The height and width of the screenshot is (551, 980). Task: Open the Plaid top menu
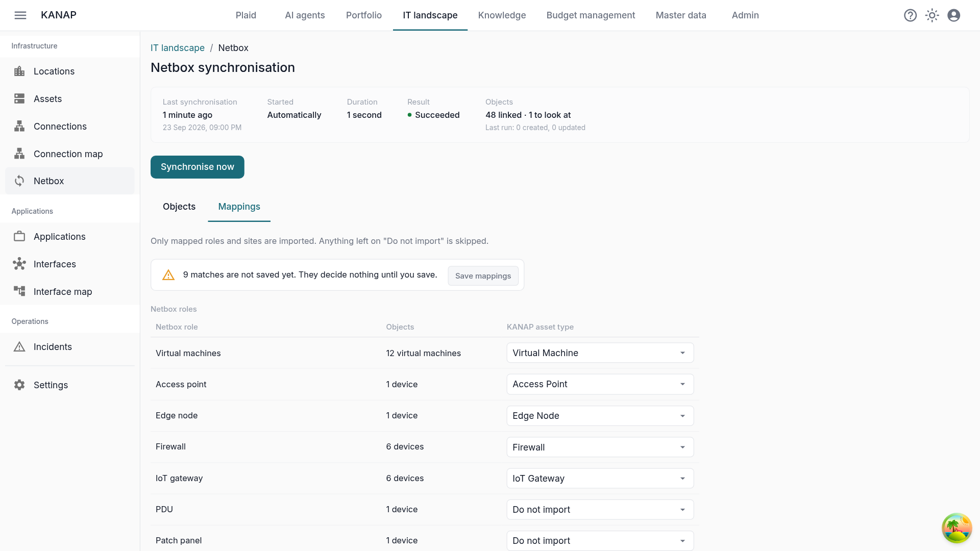(x=246, y=15)
